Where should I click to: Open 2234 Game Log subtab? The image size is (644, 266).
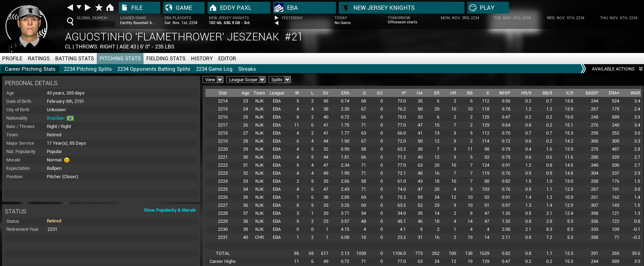click(x=214, y=69)
